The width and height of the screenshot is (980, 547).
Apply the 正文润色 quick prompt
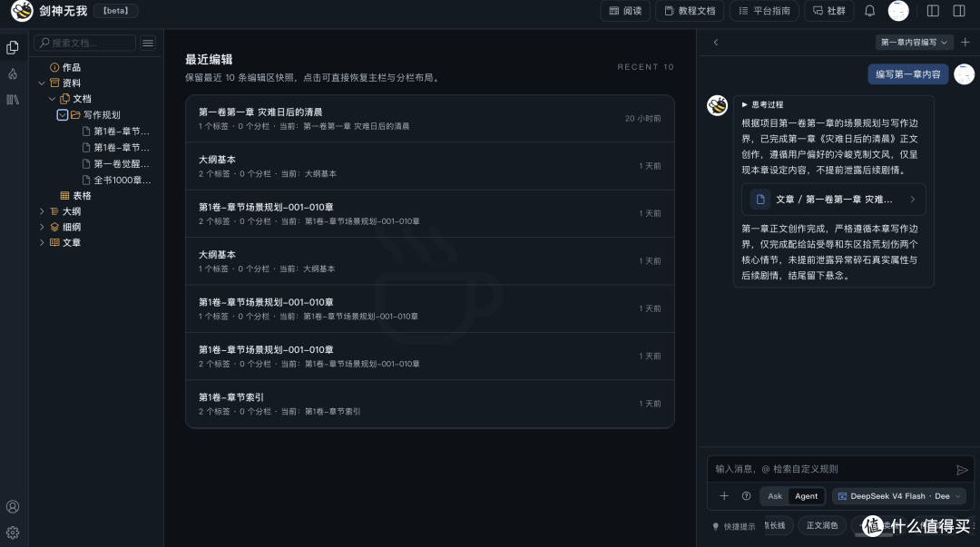[x=822, y=526]
